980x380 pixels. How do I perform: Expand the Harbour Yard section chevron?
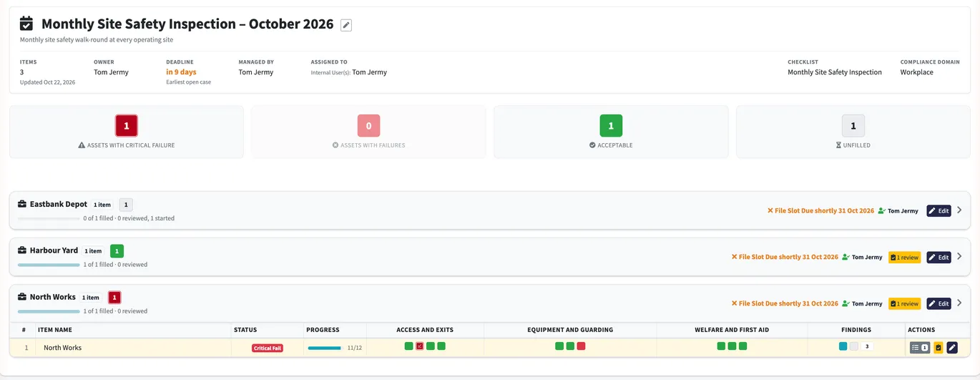click(959, 256)
